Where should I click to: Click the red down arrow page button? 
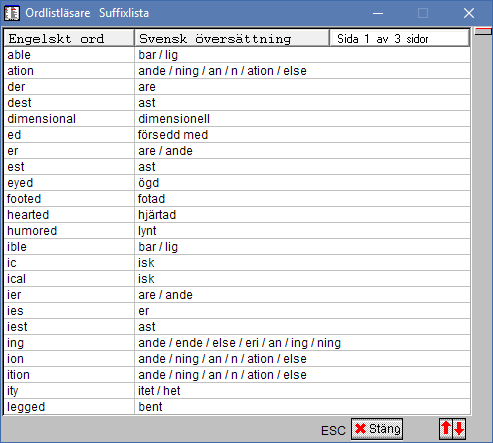click(x=459, y=429)
